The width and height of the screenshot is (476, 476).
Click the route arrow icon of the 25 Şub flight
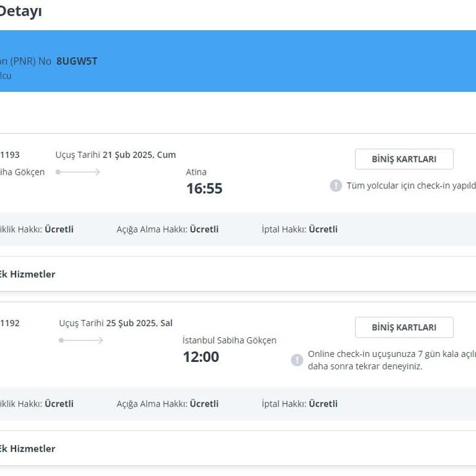(x=81, y=340)
